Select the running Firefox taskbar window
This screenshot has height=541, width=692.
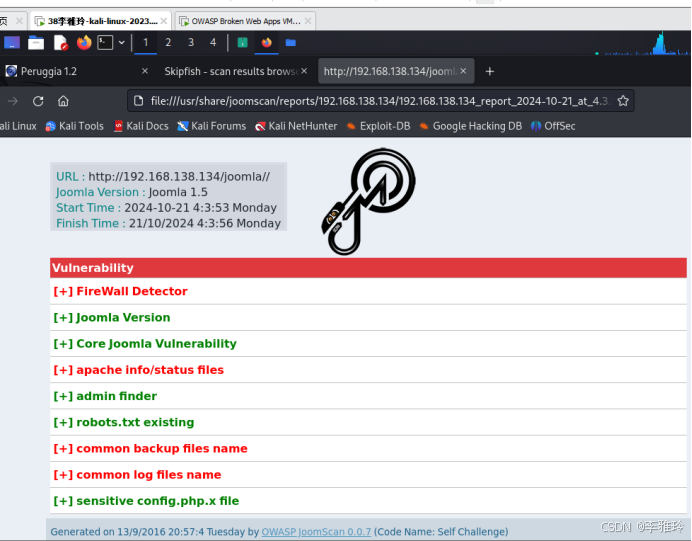point(267,43)
